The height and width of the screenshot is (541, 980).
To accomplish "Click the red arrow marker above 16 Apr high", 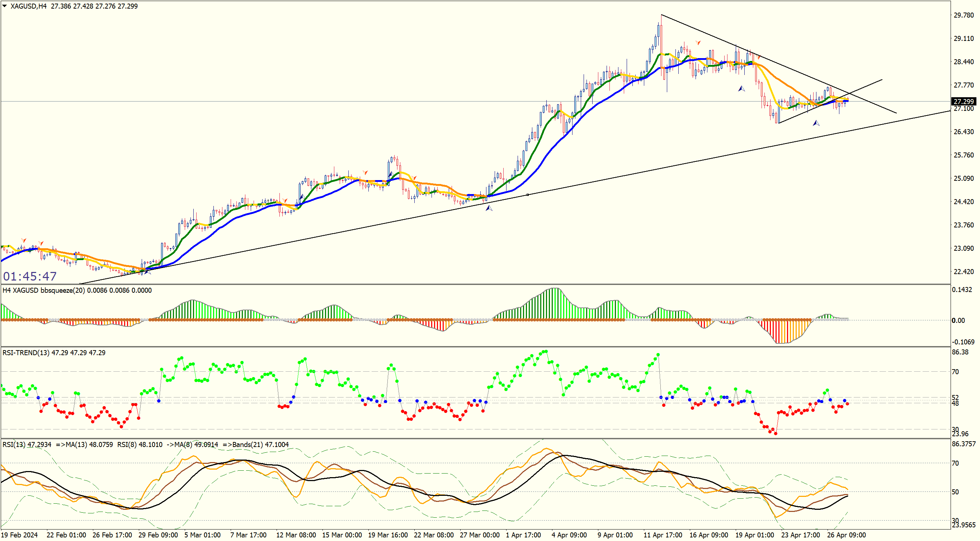I will coord(698,43).
